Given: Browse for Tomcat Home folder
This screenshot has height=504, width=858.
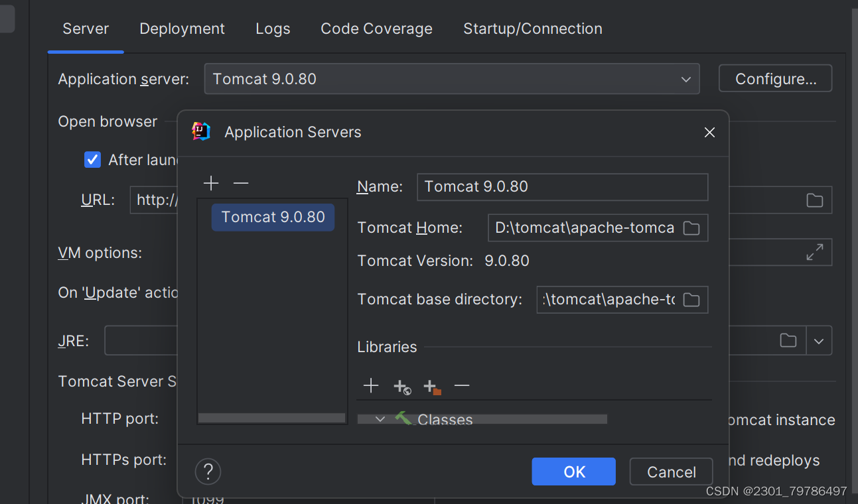Looking at the screenshot, I should pos(691,228).
